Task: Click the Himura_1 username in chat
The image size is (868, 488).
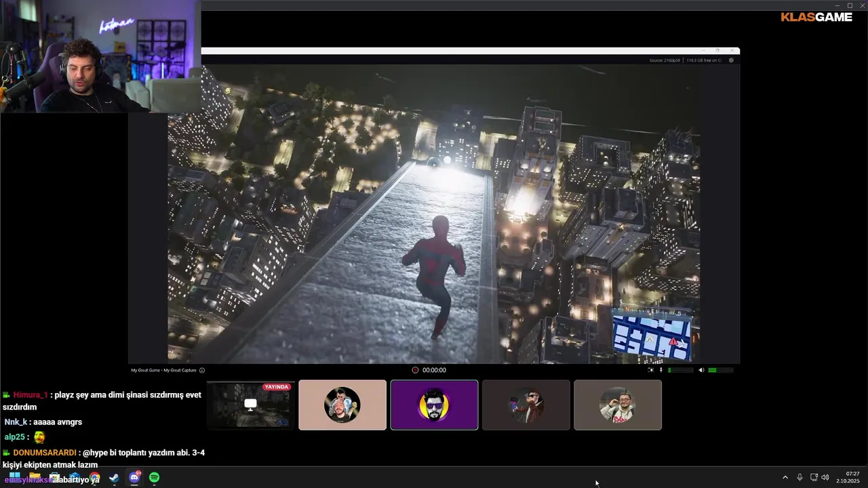Action: (31, 394)
